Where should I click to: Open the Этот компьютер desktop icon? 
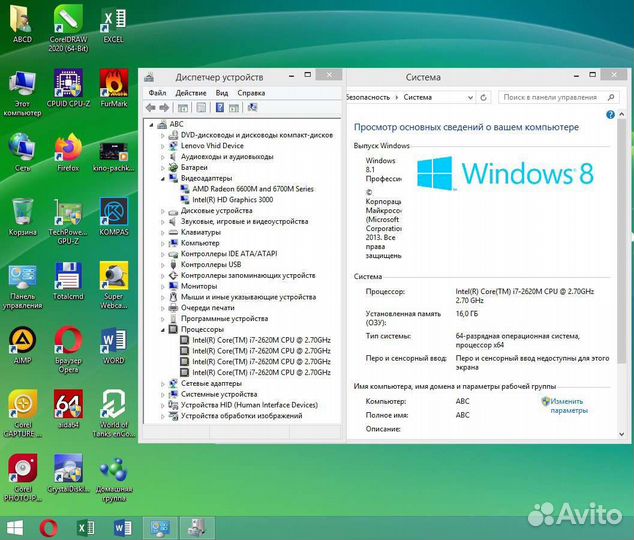[22, 93]
